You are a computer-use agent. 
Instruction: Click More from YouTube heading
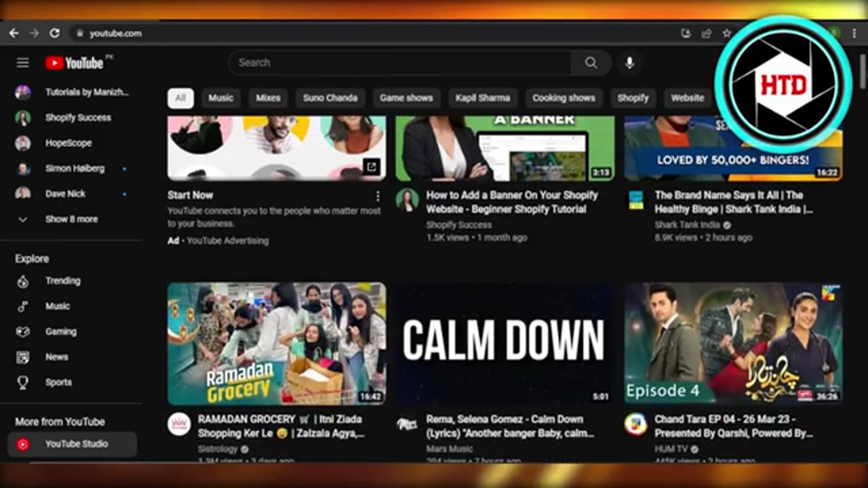point(60,422)
